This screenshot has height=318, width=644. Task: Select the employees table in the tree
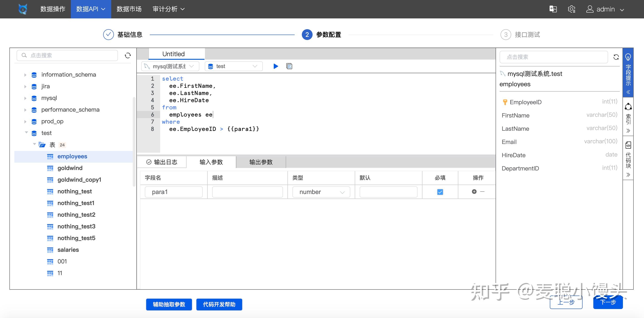(x=72, y=156)
